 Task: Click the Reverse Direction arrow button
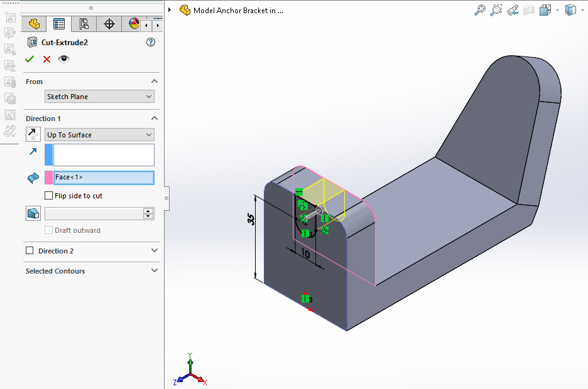pyautogui.click(x=33, y=134)
